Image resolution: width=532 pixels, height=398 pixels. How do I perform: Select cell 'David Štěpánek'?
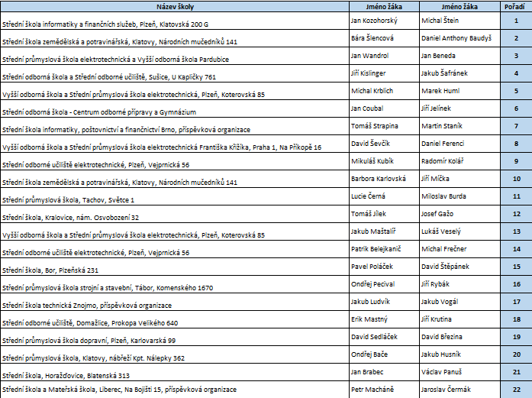(x=459, y=267)
